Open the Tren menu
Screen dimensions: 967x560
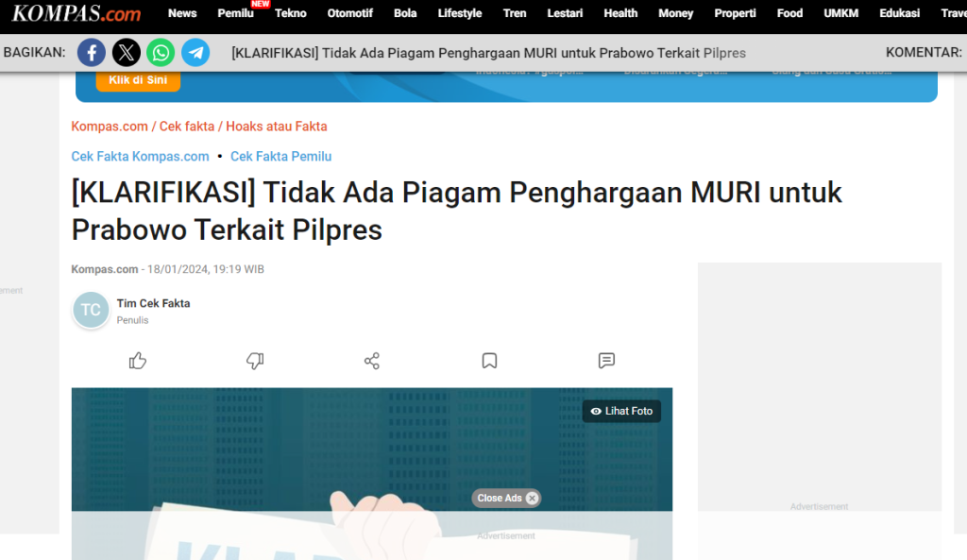coord(515,13)
